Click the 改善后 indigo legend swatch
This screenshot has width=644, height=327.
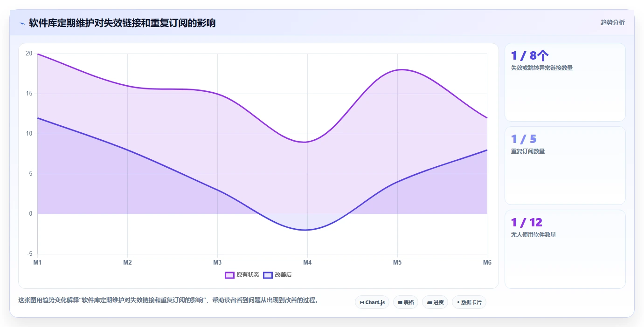tap(268, 275)
